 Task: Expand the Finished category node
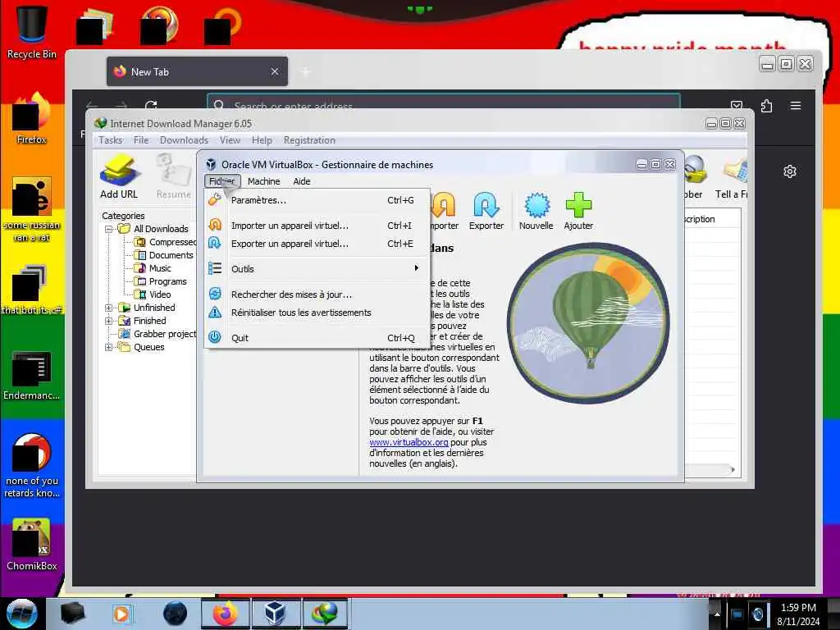109,321
